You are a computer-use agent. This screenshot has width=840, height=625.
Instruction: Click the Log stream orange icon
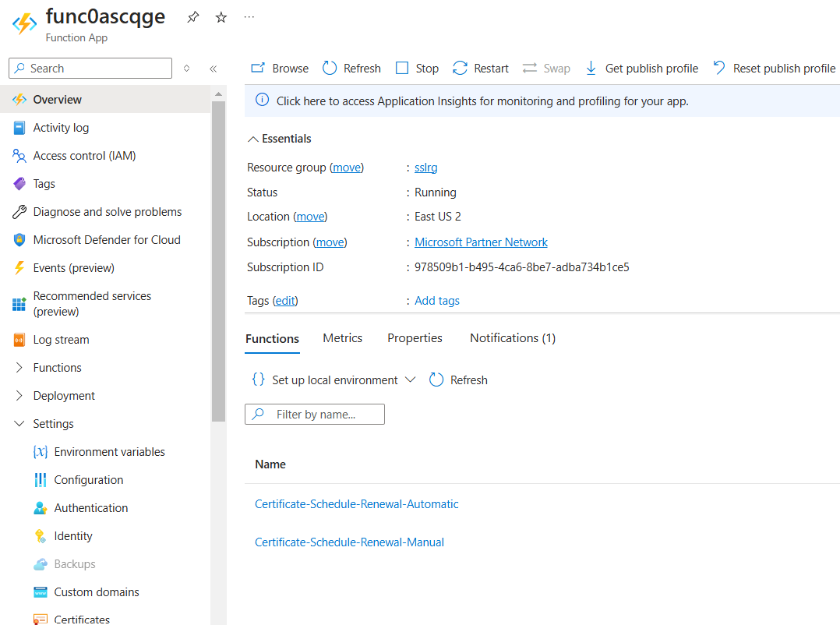[19, 340]
